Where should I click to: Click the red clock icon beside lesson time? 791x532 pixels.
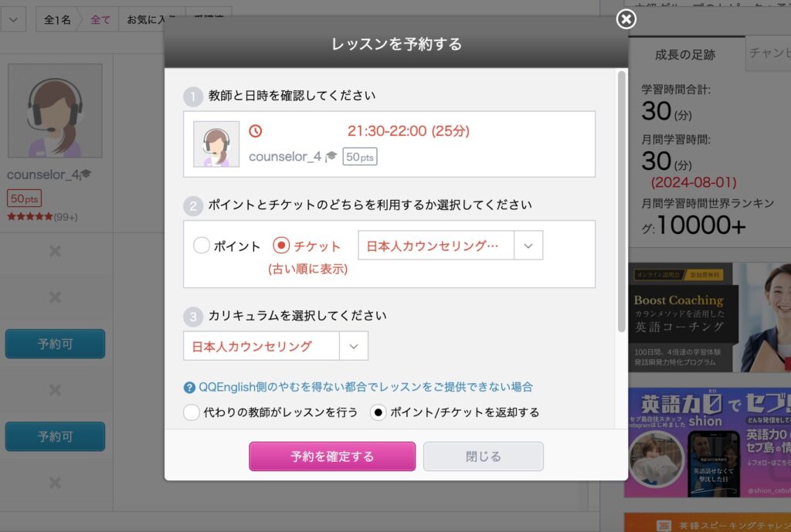tap(255, 131)
